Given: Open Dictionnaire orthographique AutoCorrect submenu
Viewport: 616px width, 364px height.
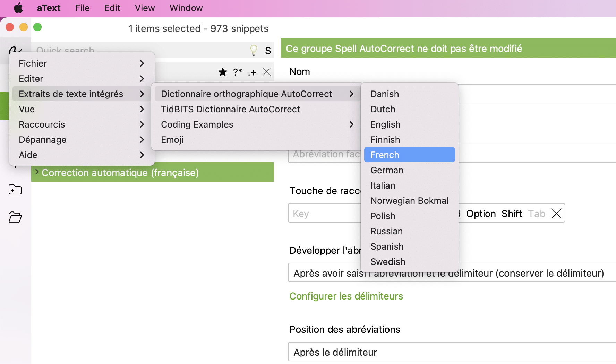Looking at the screenshot, I should (258, 94).
